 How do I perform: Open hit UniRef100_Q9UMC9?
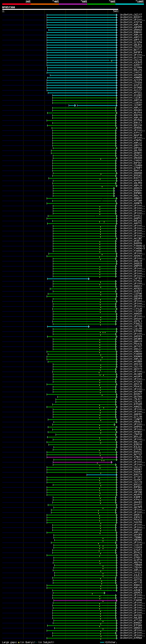click(131, 593)
